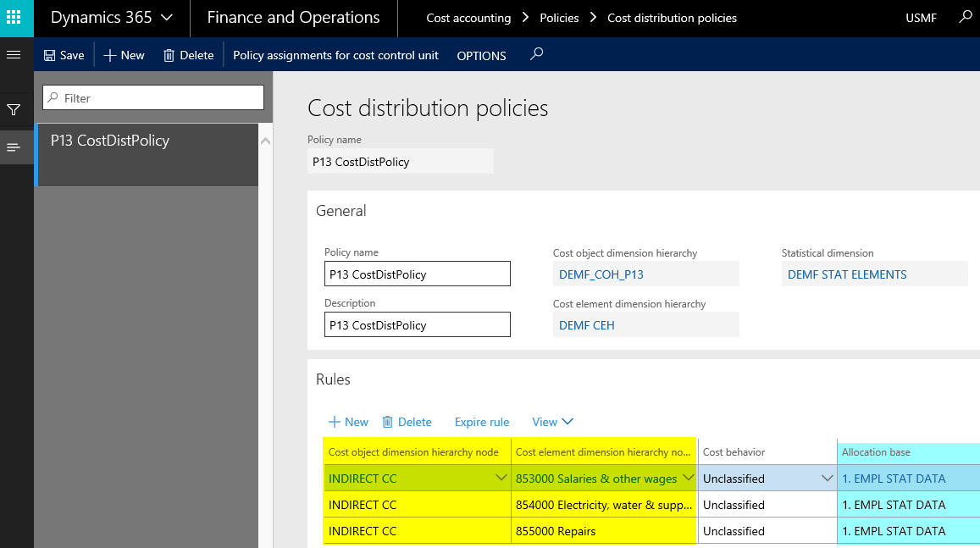Screen dimensions: 980x548
Task: Open the app launcher waffle icon
Action: click(x=14, y=18)
